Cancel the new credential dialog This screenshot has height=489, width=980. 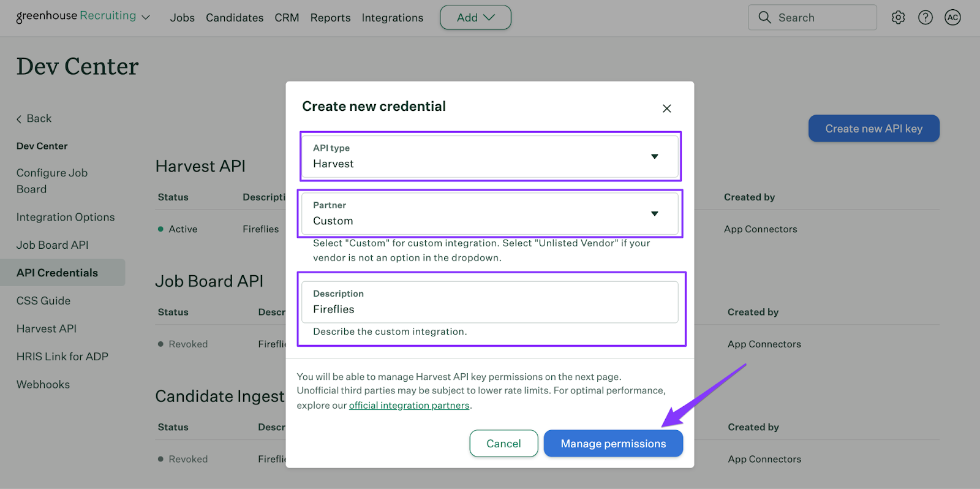(503, 443)
